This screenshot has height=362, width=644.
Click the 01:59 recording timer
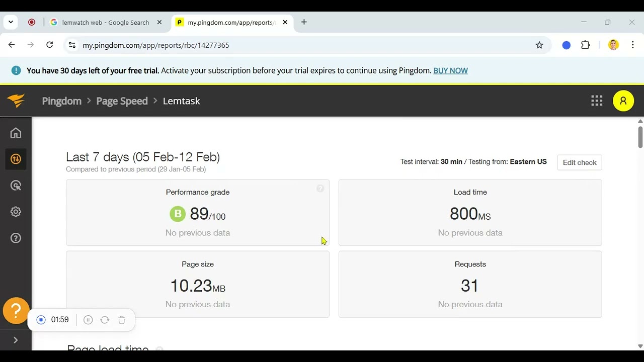(60, 320)
